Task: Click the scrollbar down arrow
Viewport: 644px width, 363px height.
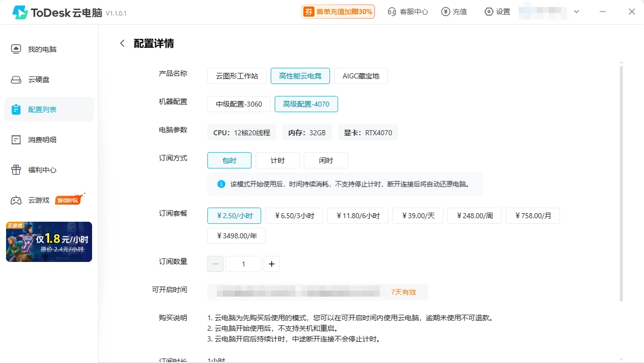Action: (621, 359)
